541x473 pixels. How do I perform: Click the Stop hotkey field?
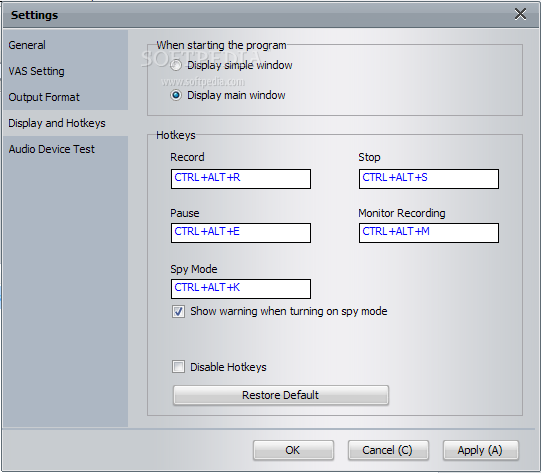click(x=429, y=179)
